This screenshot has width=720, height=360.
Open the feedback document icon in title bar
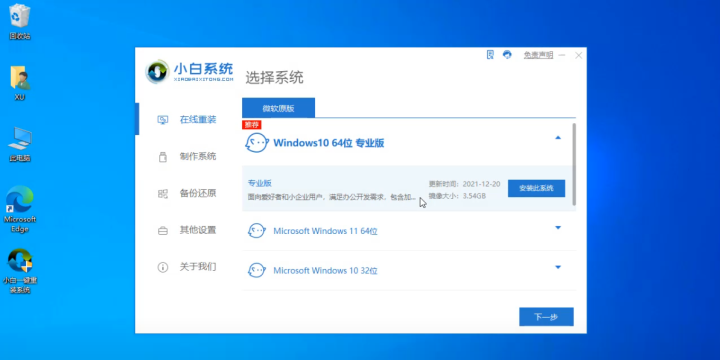point(490,55)
